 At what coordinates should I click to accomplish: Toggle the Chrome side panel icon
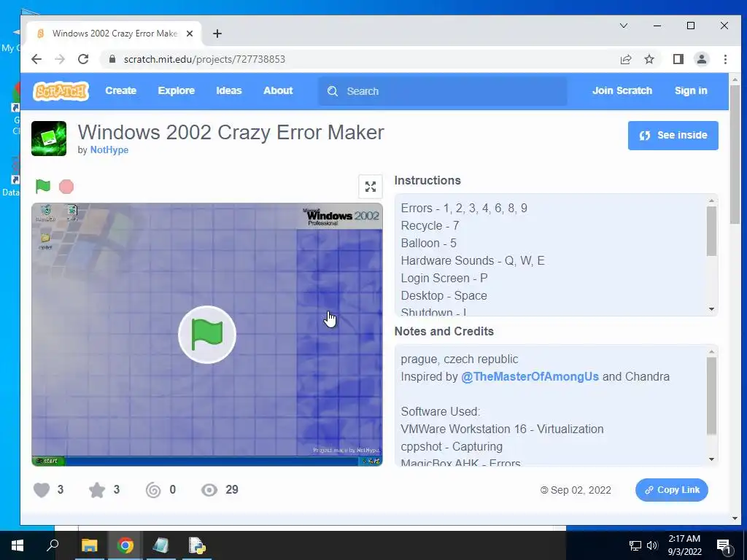point(678,59)
